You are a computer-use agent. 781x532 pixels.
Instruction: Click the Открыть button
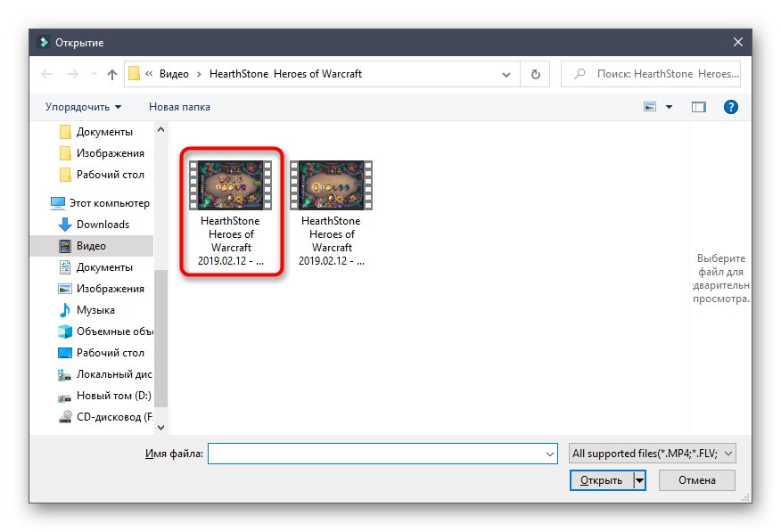[x=601, y=480]
